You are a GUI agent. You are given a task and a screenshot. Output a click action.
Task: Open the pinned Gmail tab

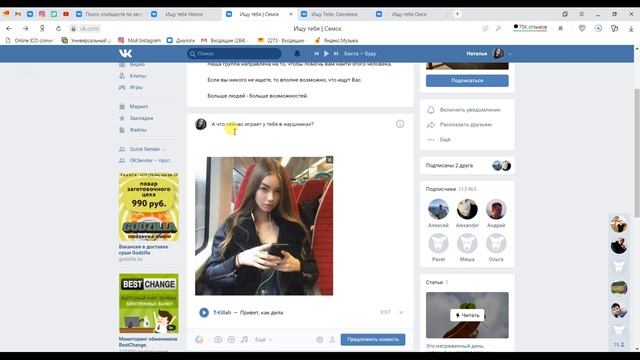[x=18, y=14]
